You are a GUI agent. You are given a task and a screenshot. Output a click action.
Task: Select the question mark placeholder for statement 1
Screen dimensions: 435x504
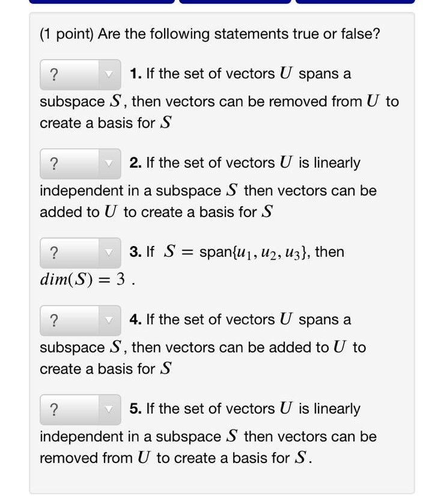tap(54, 73)
